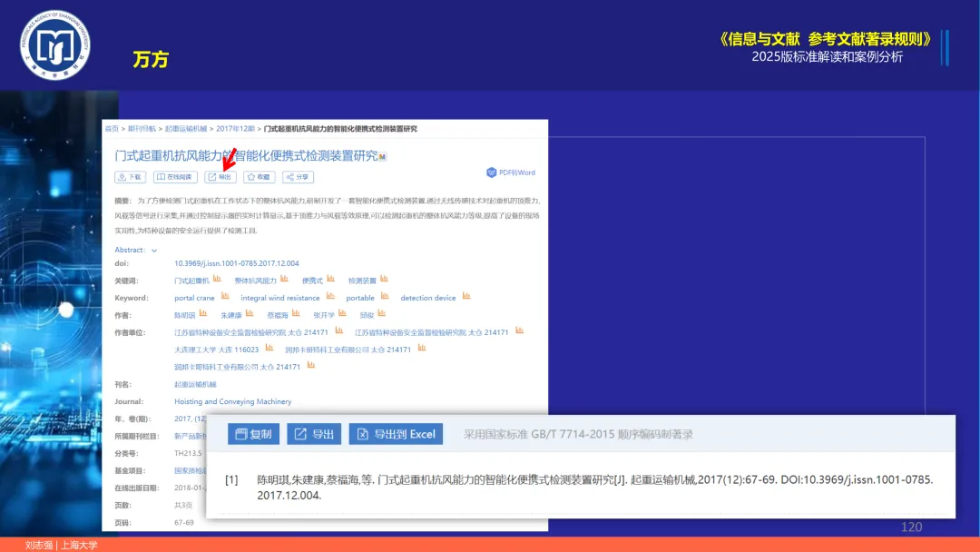This screenshot has height=552, width=980.
Task: Open 2017年12期 breadcrumb link
Action: pos(235,129)
